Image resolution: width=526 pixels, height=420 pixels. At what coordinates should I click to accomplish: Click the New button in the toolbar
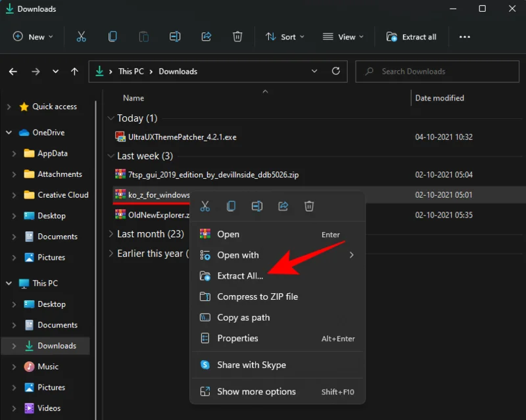(x=33, y=37)
